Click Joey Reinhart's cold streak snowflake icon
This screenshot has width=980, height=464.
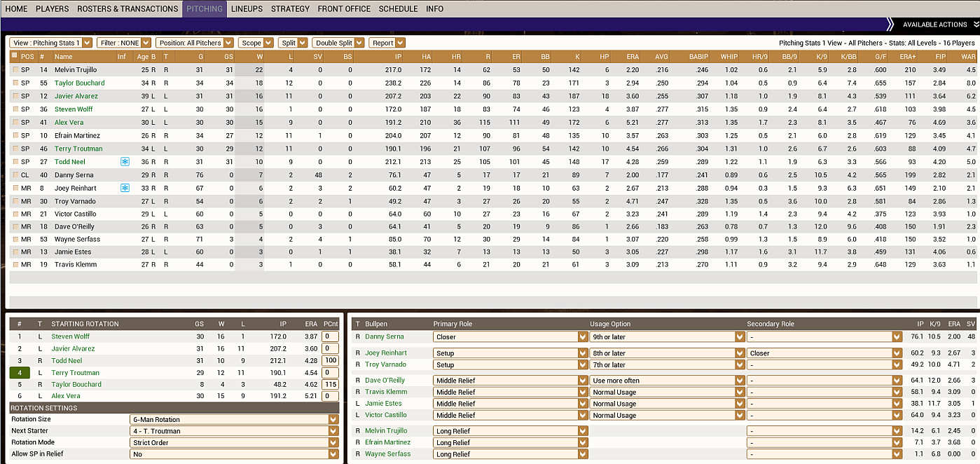point(125,188)
